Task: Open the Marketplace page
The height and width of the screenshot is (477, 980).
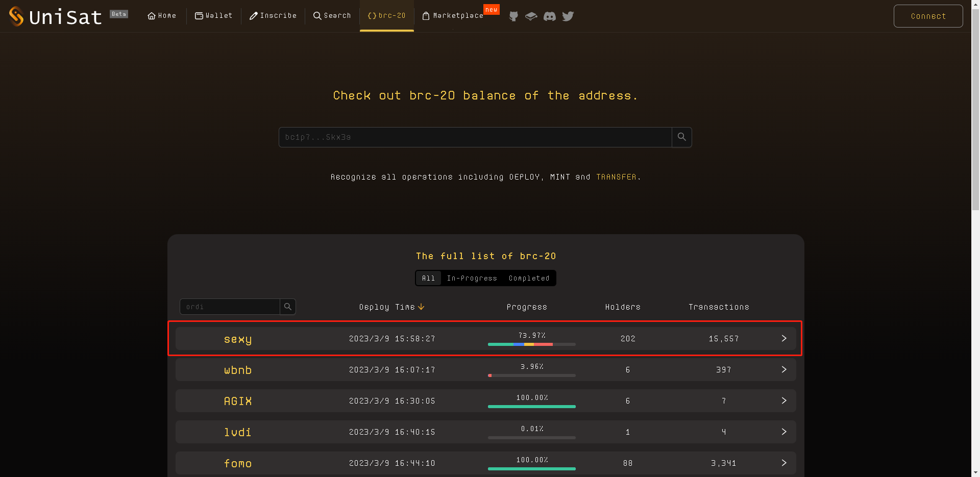Action: pyautogui.click(x=453, y=16)
